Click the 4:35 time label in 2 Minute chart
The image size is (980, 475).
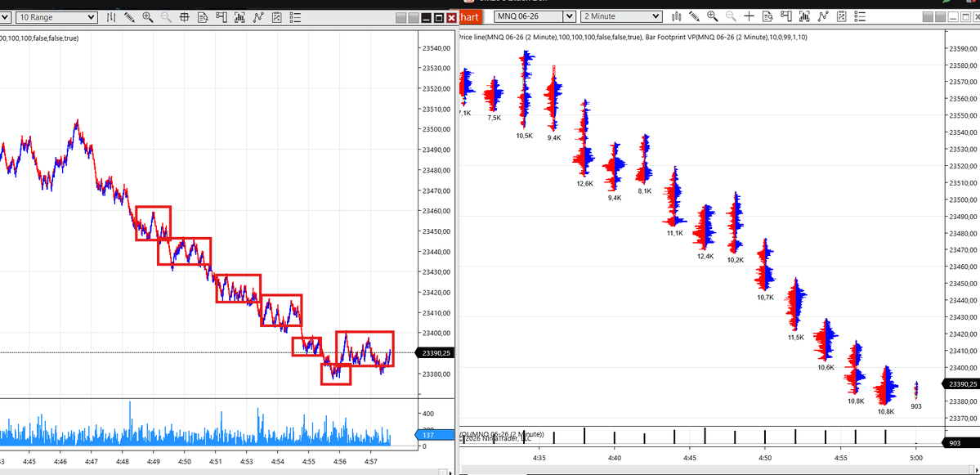click(x=539, y=458)
